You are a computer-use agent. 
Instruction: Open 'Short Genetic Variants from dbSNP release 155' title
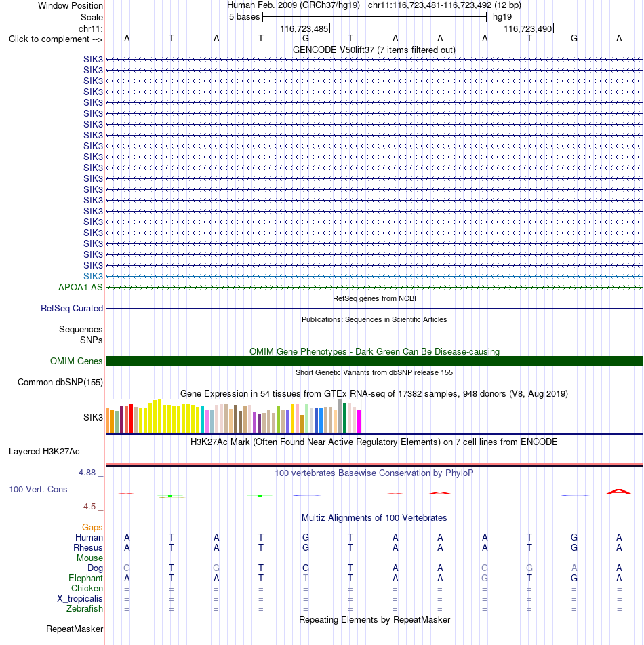pos(374,372)
